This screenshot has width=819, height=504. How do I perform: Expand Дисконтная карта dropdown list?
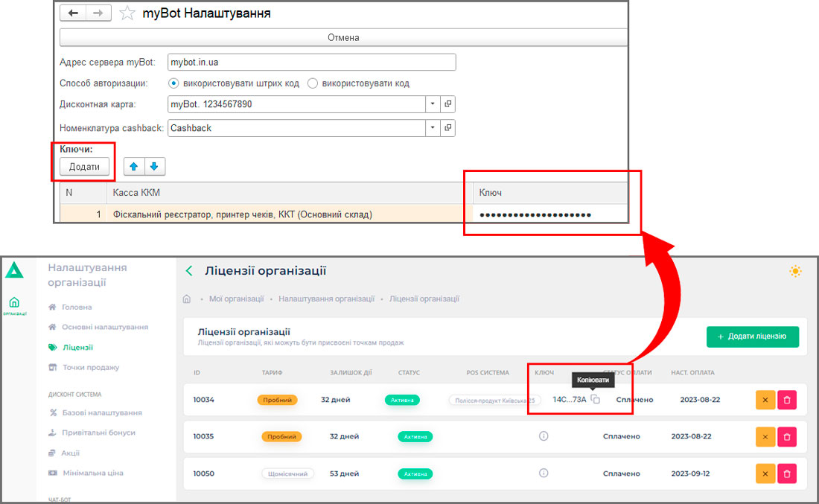[433, 104]
